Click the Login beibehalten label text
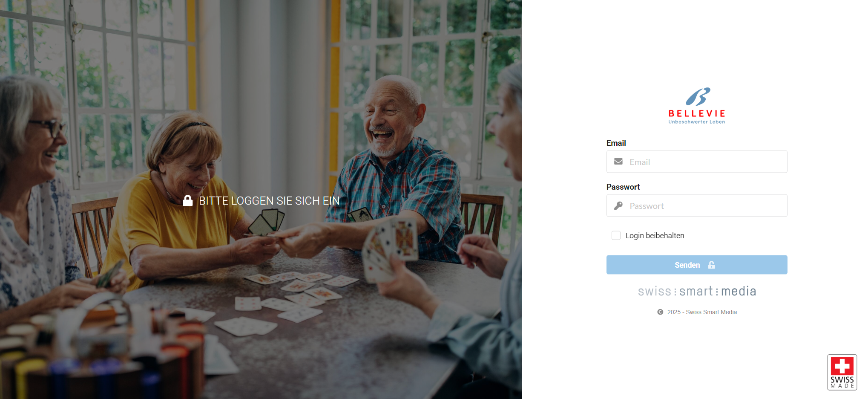This screenshot has height=399, width=868. [x=655, y=236]
